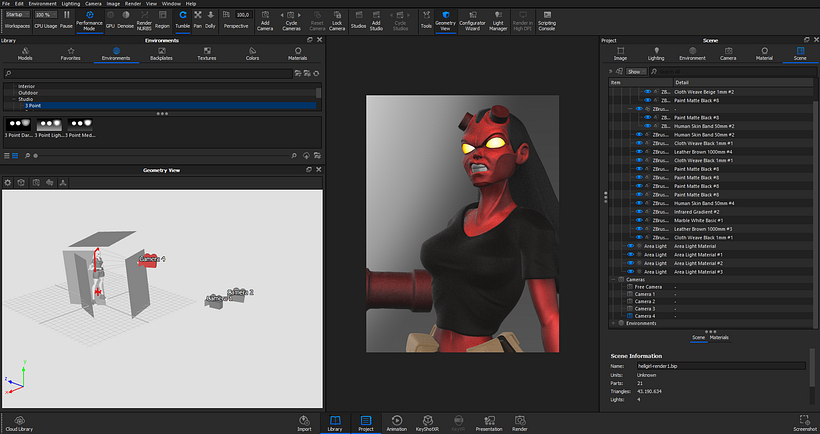This screenshot has height=434, width=820.
Task: Activate the Tumble camera tool
Action: 183,20
